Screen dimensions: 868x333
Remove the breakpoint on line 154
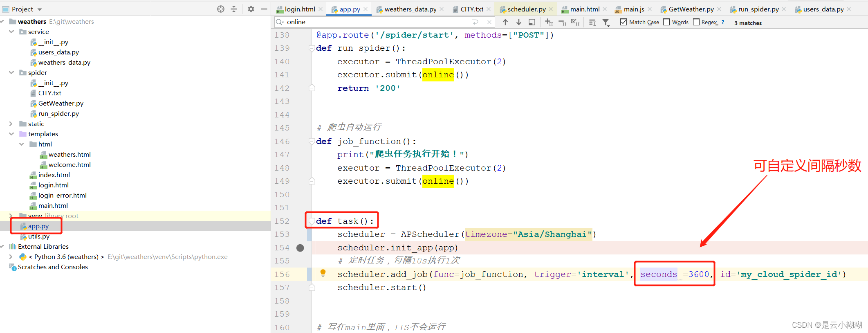click(300, 248)
